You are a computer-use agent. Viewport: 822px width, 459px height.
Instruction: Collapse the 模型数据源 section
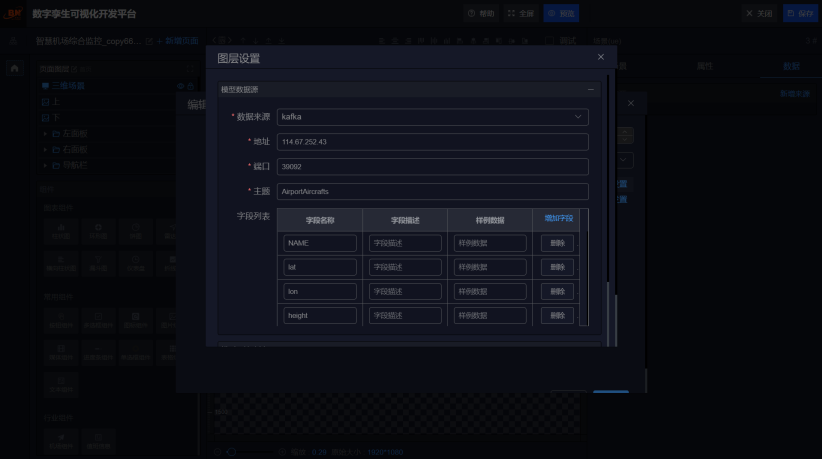pos(590,90)
